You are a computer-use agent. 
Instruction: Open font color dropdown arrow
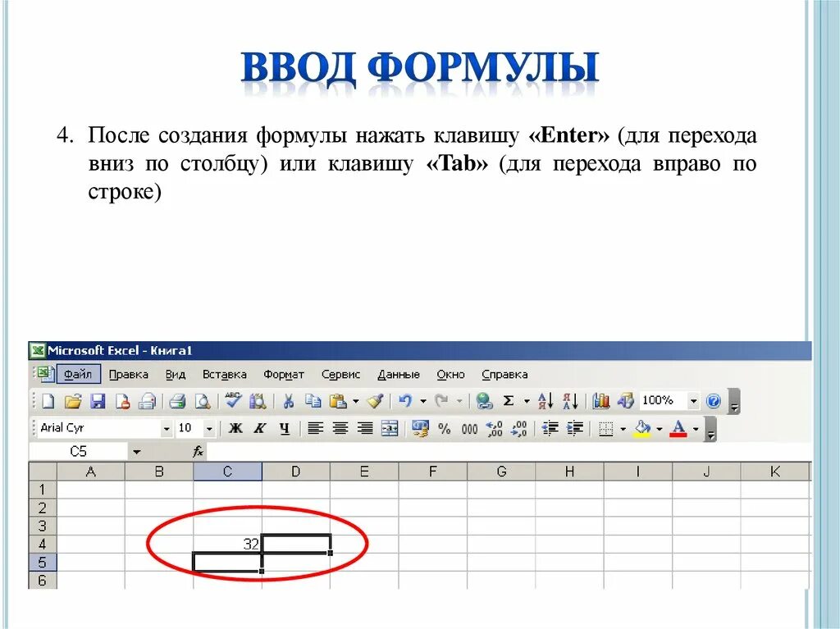(x=696, y=429)
